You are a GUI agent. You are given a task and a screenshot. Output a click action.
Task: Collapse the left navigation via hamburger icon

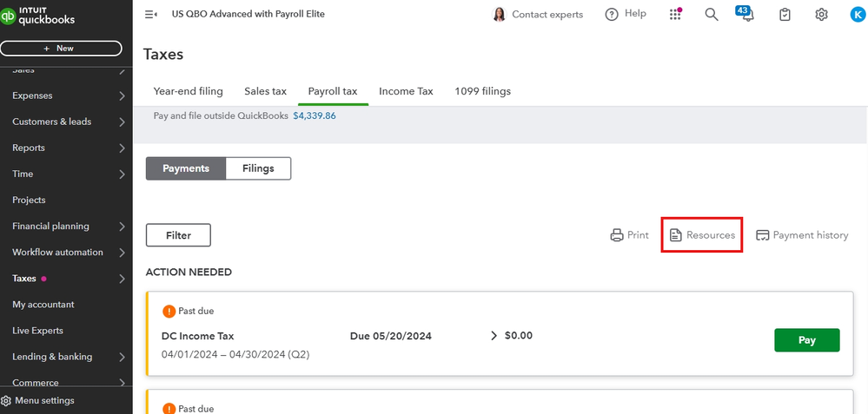click(x=151, y=14)
